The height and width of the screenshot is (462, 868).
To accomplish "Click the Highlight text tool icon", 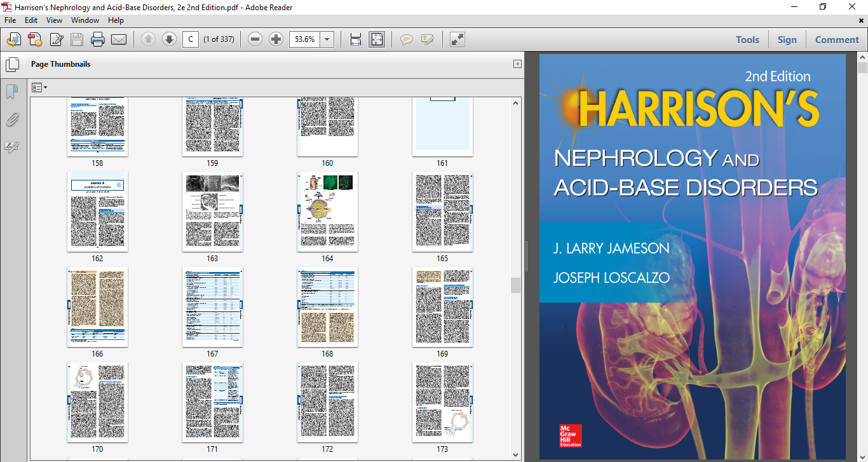I will pos(427,39).
